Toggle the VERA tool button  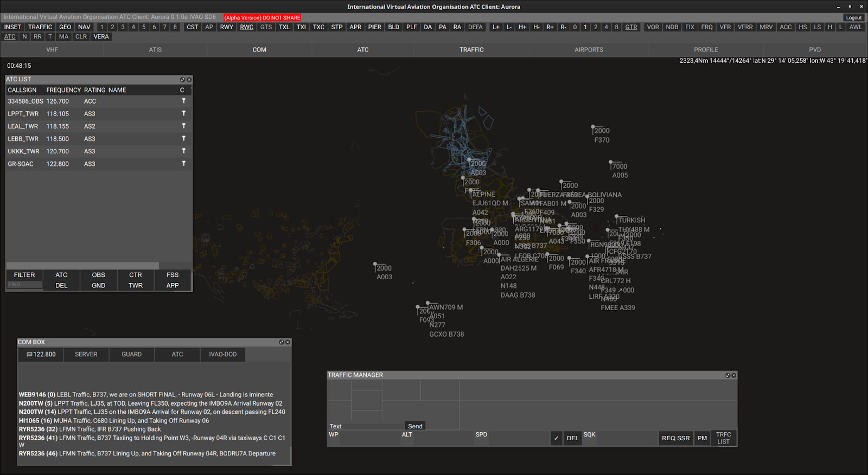(x=101, y=37)
